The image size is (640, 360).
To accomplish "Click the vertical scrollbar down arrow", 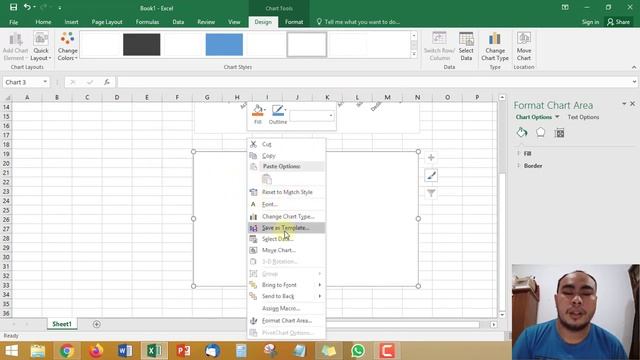I will (x=502, y=315).
